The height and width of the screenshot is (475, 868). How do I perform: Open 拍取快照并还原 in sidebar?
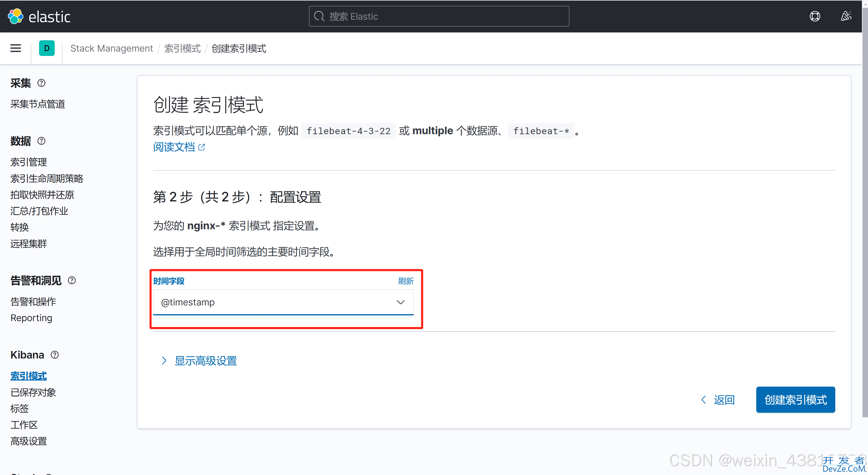[x=42, y=195]
